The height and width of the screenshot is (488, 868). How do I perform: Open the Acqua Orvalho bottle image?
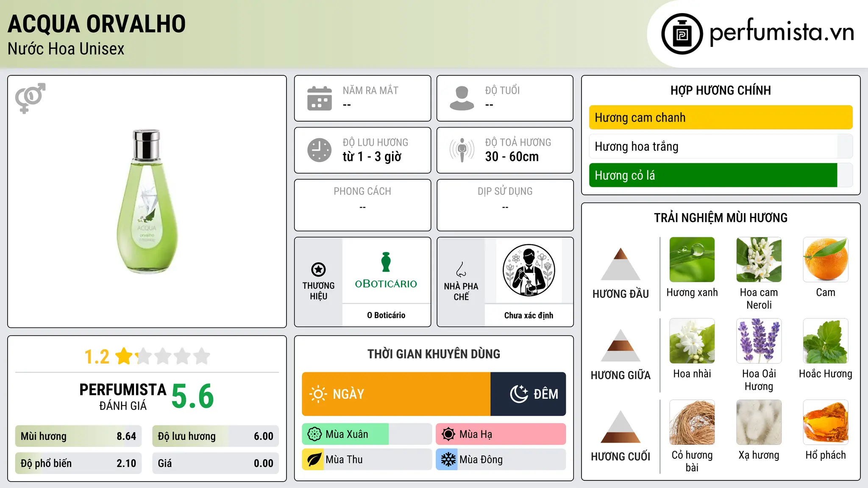[x=147, y=201]
